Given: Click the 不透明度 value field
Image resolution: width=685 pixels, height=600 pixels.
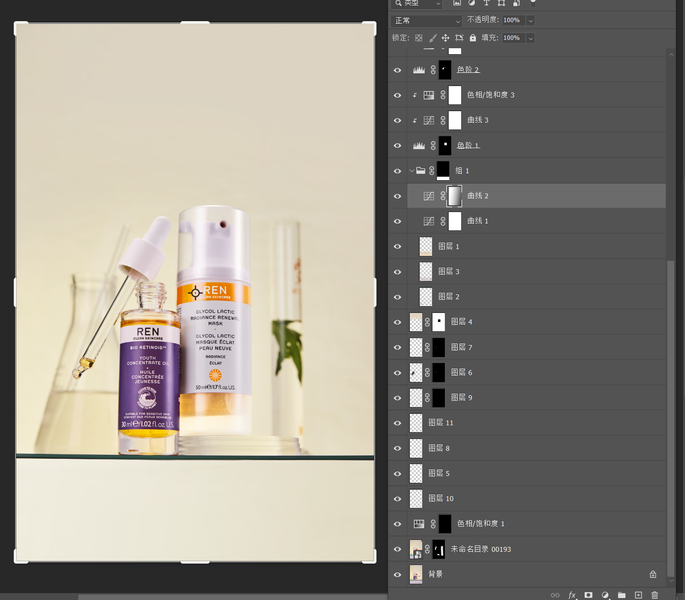Looking at the screenshot, I should point(514,21).
